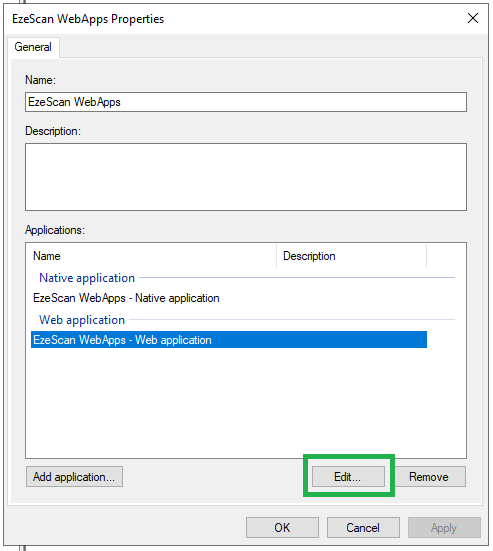Viewport: 493px width, 551px height.
Task: Click the dialog title bar text
Action: click(x=88, y=19)
